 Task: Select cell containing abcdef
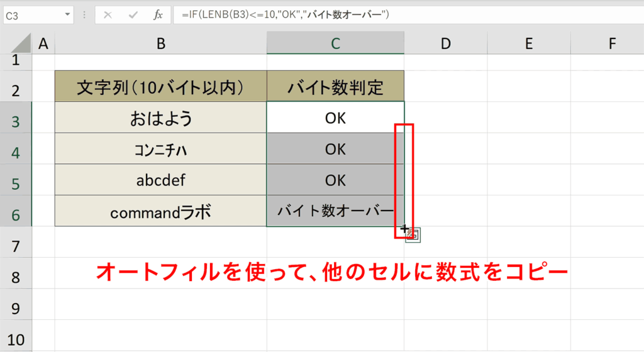[160, 180]
